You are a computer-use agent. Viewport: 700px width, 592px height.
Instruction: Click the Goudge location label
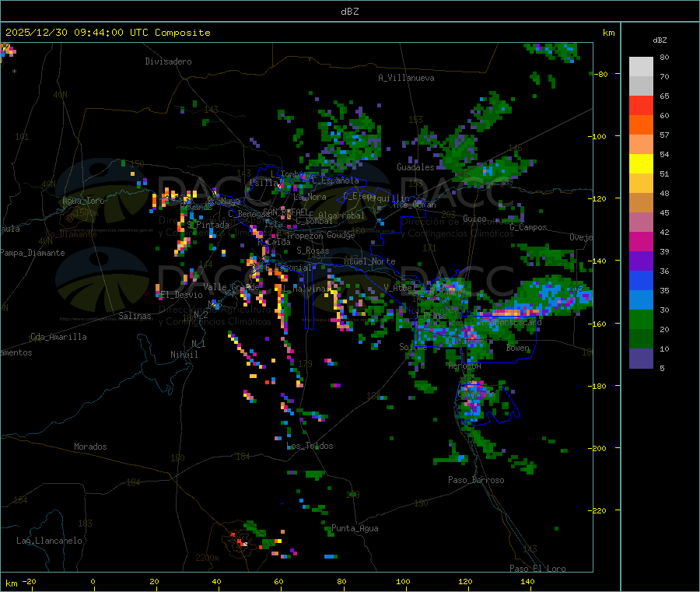point(341,235)
